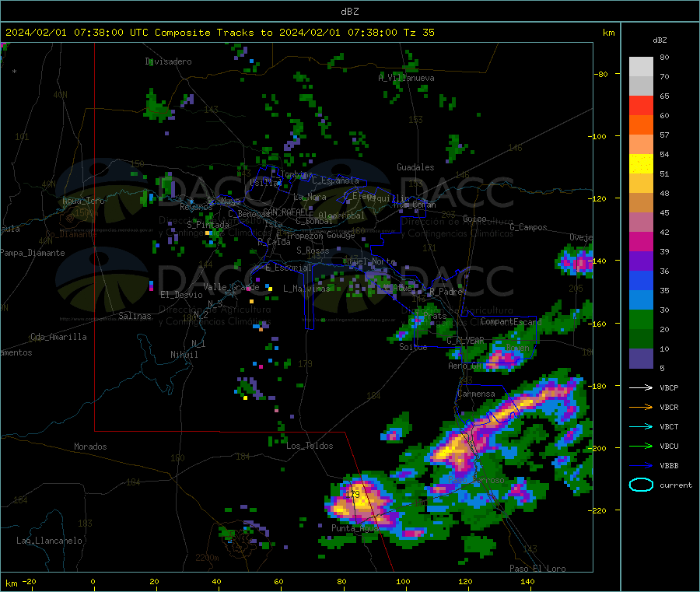Viewport: 700px width, 592px height.
Task: Click the Salinas map label
Action: (135, 316)
